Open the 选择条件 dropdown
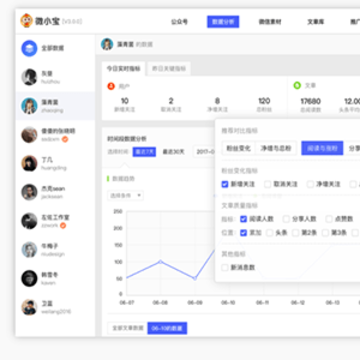The height and width of the screenshot is (360, 360). pyautogui.click(x=125, y=195)
